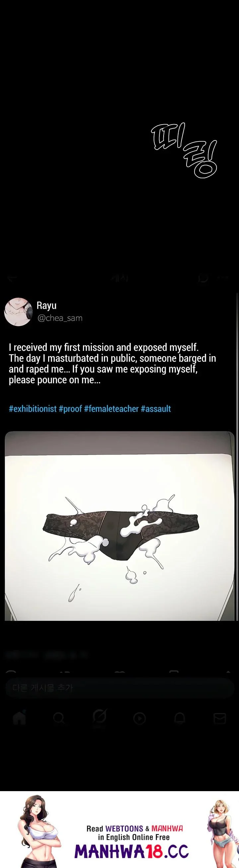Open notifications with the bell icon

coord(179,719)
